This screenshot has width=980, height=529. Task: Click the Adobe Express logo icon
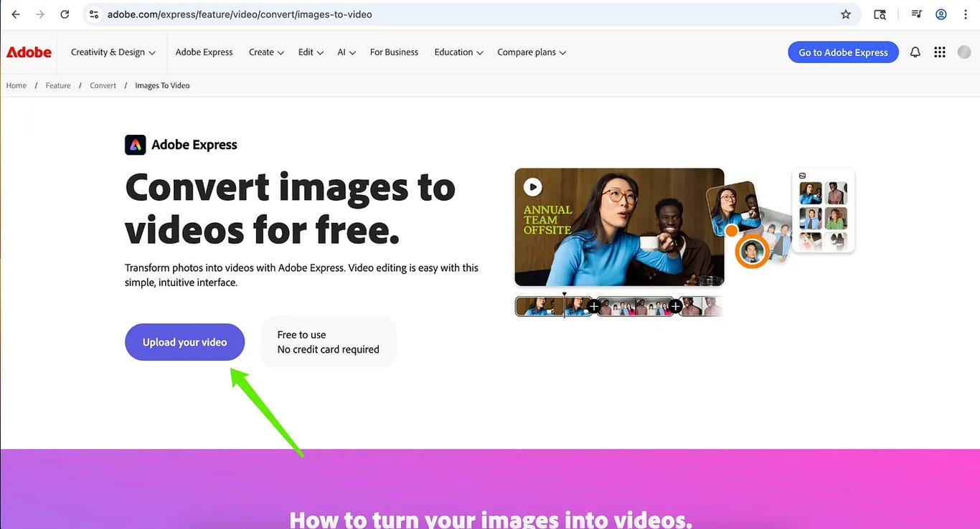coord(136,145)
